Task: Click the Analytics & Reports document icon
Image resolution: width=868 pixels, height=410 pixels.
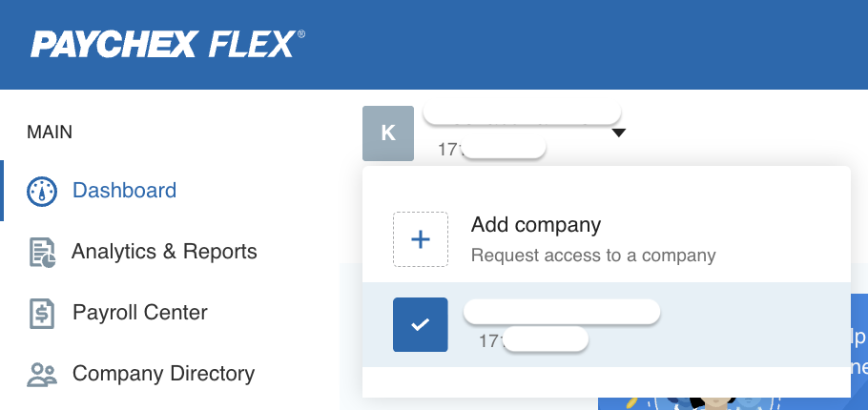Action: click(x=42, y=253)
